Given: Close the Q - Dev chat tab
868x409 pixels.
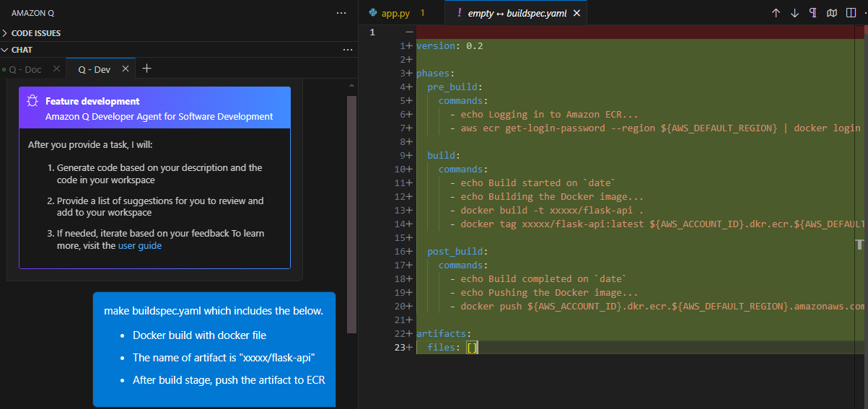Looking at the screenshot, I should [125, 69].
